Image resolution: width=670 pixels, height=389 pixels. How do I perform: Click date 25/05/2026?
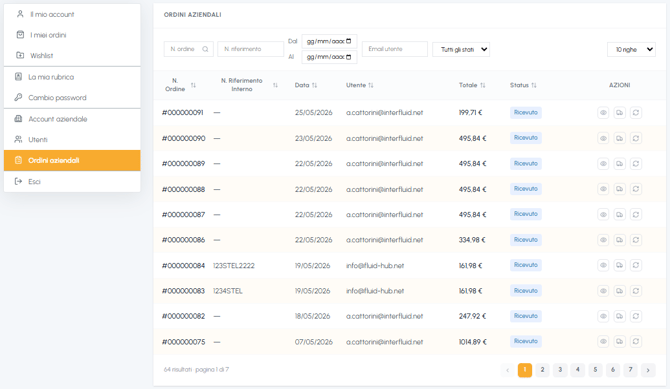click(313, 113)
